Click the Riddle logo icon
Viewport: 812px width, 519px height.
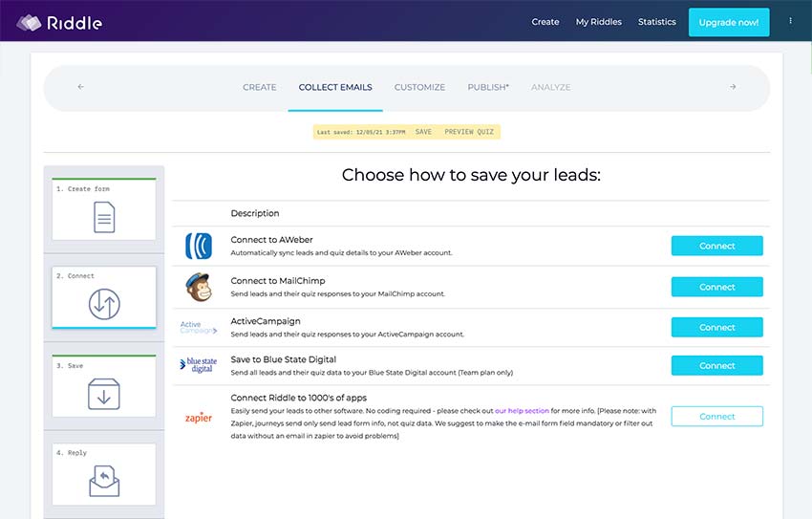point(29,23)
